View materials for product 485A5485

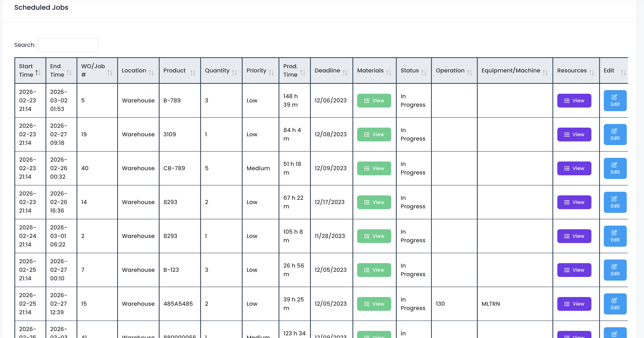(374, 304)
